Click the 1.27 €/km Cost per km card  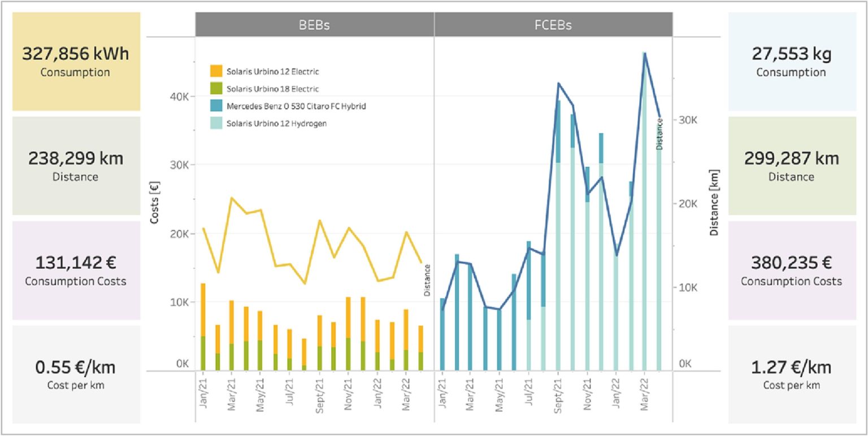[x=792, y=374]
